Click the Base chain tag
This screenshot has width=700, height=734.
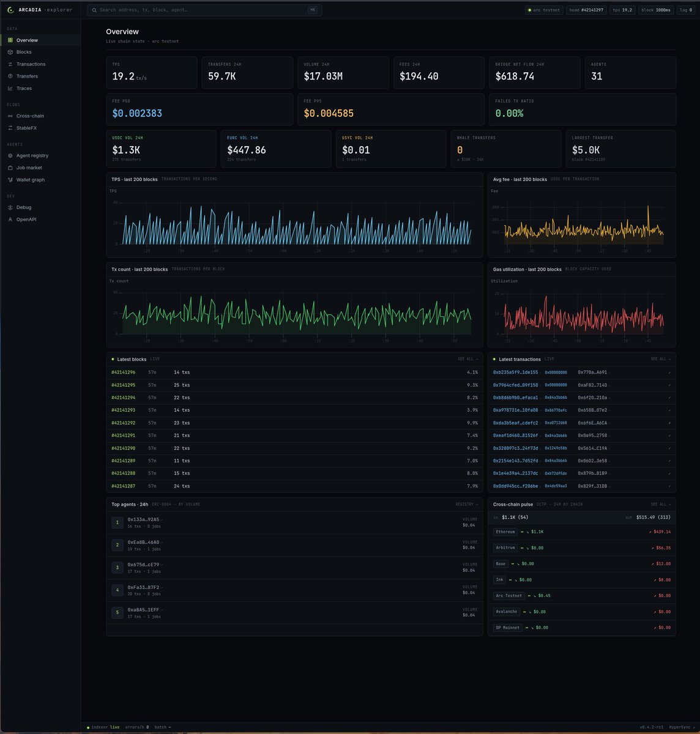(501, 564)
